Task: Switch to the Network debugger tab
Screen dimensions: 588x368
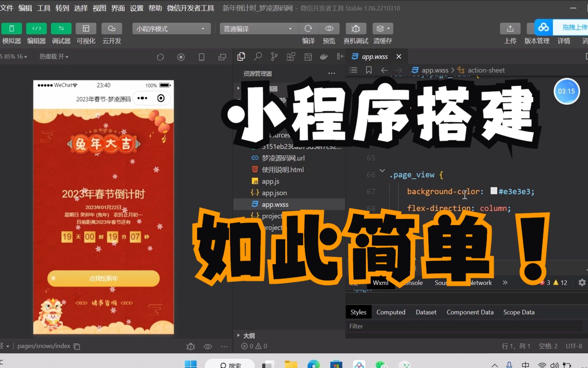Action: point(480,283)
